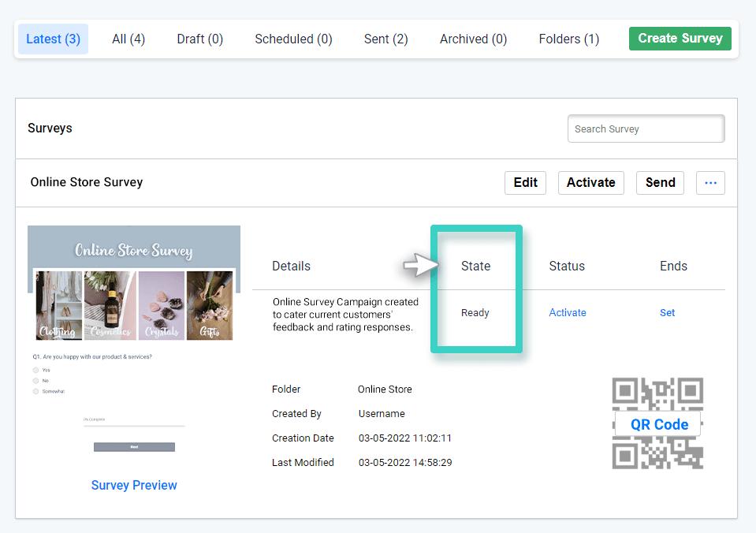Open the ellipsis more-options menu
The height and width of the screenshot is (533, 756).
click(x=709, y=182)
